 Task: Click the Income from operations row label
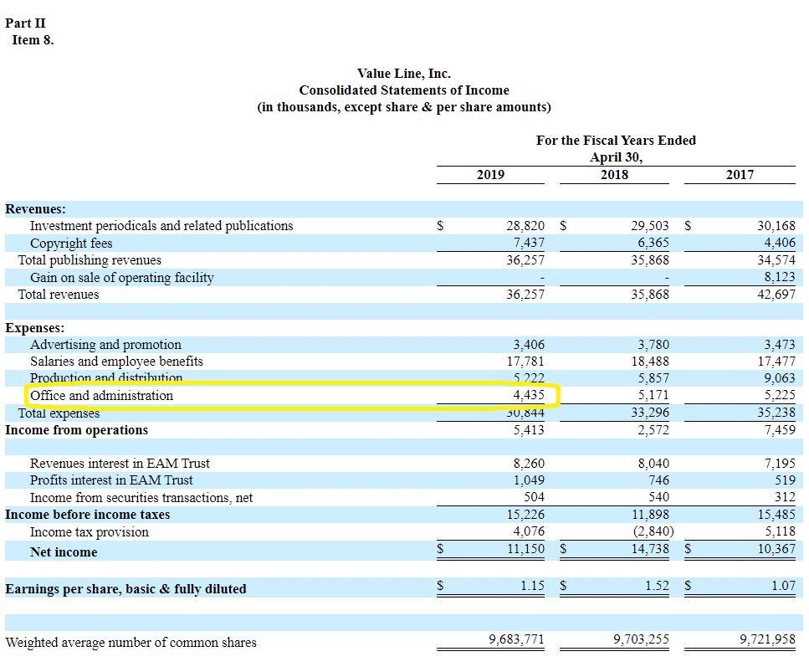(x=76, y=430)
